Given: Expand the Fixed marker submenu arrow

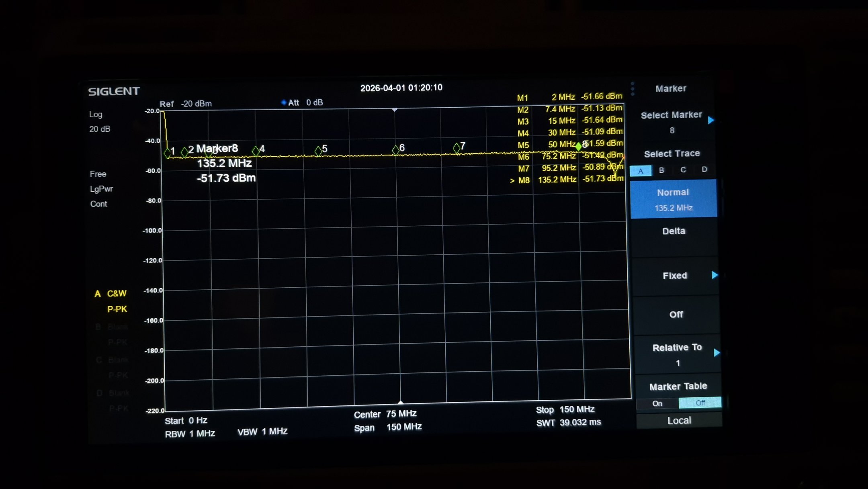Looking at the screenshot, I should pos(714,275).
